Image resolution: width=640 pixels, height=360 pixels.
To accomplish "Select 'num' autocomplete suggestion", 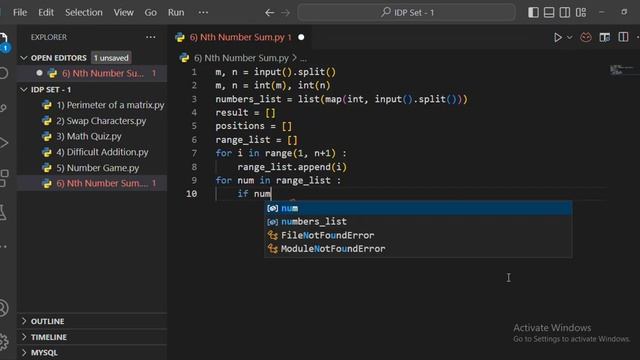I will point(418,208).
